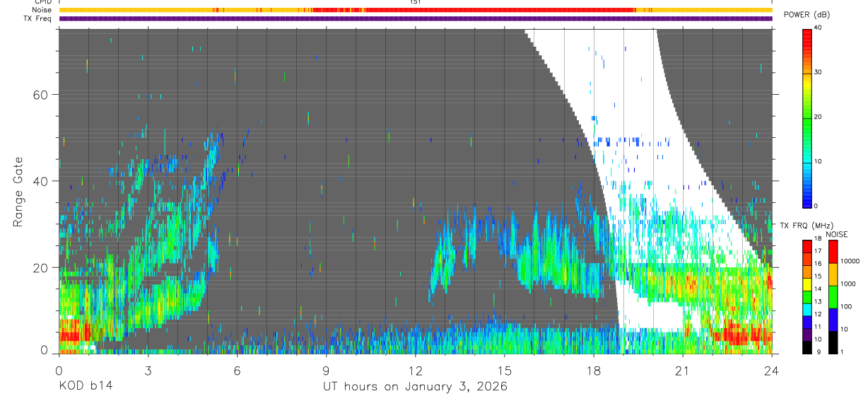868x401 pixels.
Task: Click x-axis tick label '18'
Action: (x=593, y=371)
